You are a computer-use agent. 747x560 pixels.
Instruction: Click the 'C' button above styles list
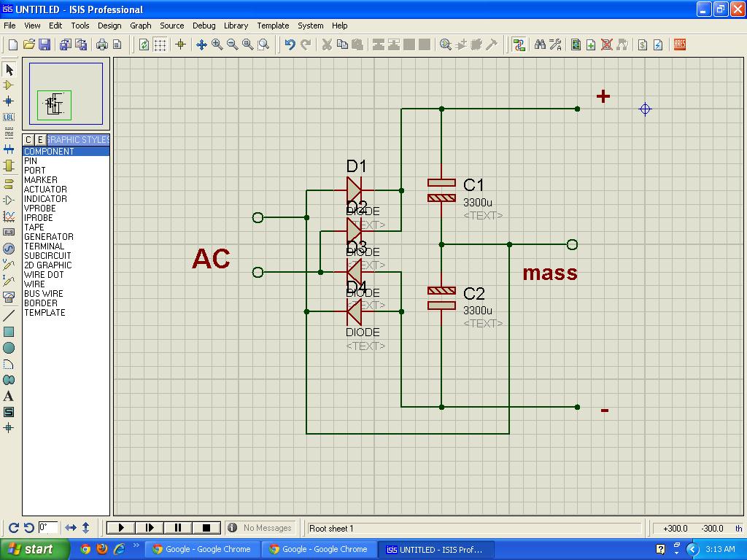[28, 140]
